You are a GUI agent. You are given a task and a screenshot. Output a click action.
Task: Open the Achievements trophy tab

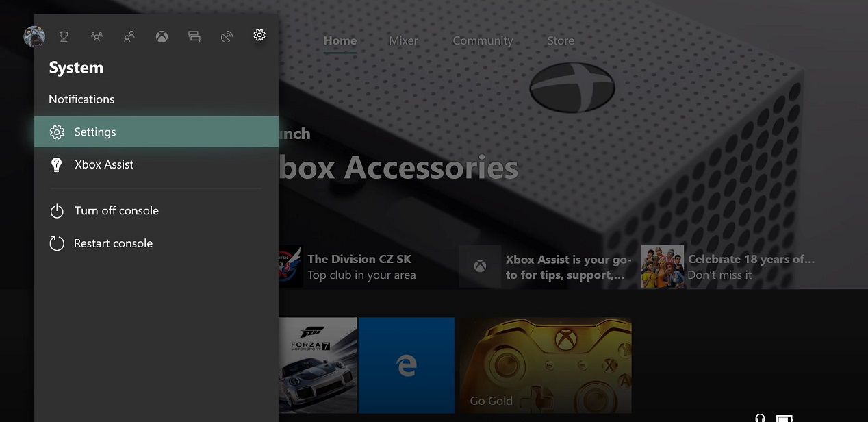click(64, 36)
